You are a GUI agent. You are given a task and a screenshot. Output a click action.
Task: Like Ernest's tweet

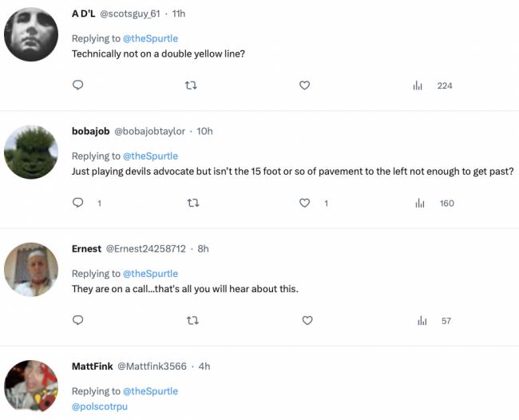point(307,320)
